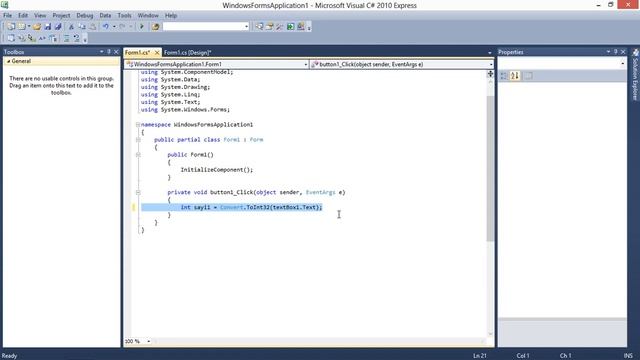This screenshot has height=360, width=640.
Task: Click the line 'using System.Windows.Forms;'
Action: coord(185,110)
